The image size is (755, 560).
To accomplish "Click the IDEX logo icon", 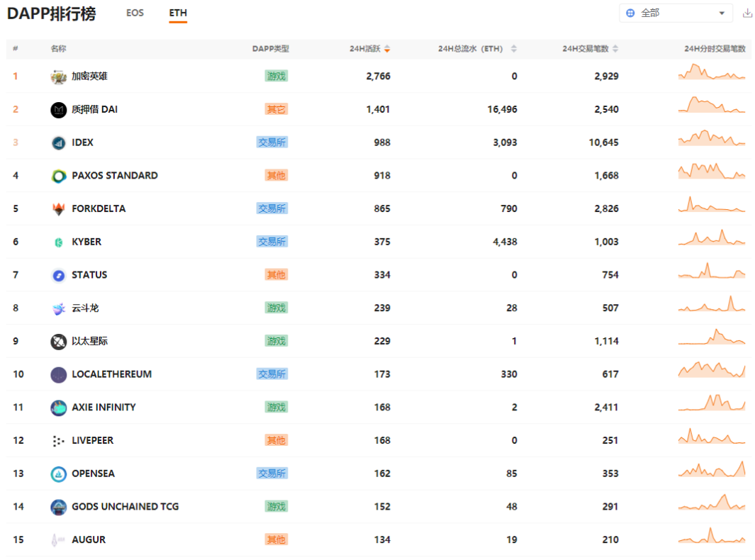I will [59, 143].
